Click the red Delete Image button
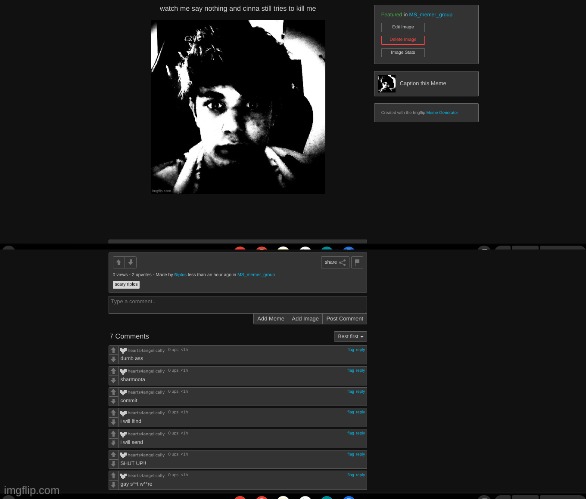586x499 pixels. tap(403, 40)
